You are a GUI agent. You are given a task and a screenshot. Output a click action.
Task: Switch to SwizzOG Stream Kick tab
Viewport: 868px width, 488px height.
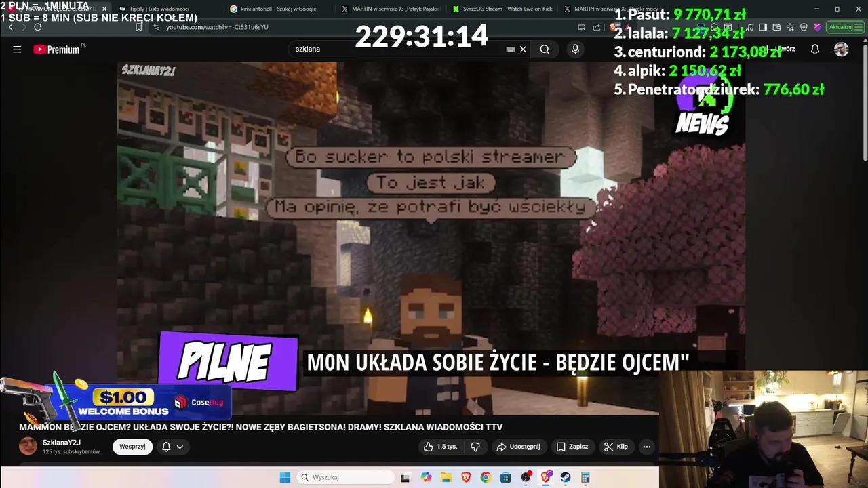click(502, 9)
